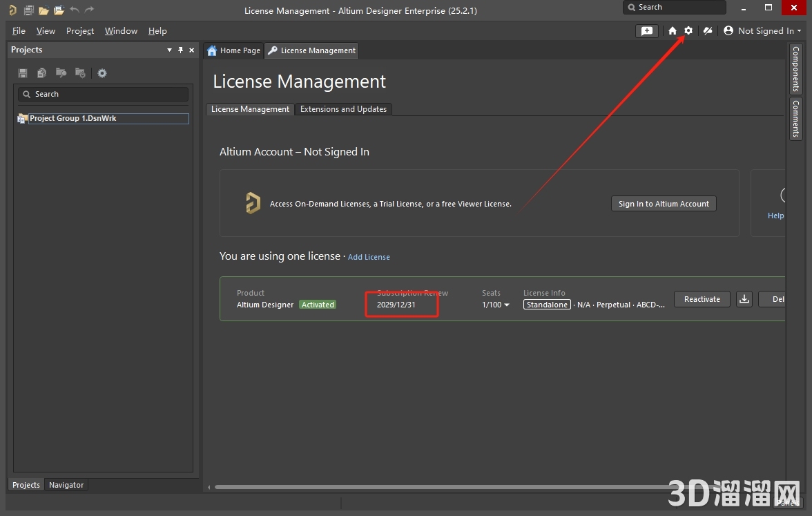
Task: Open Preferences with the gear icon
Action: tap(688, 30)
